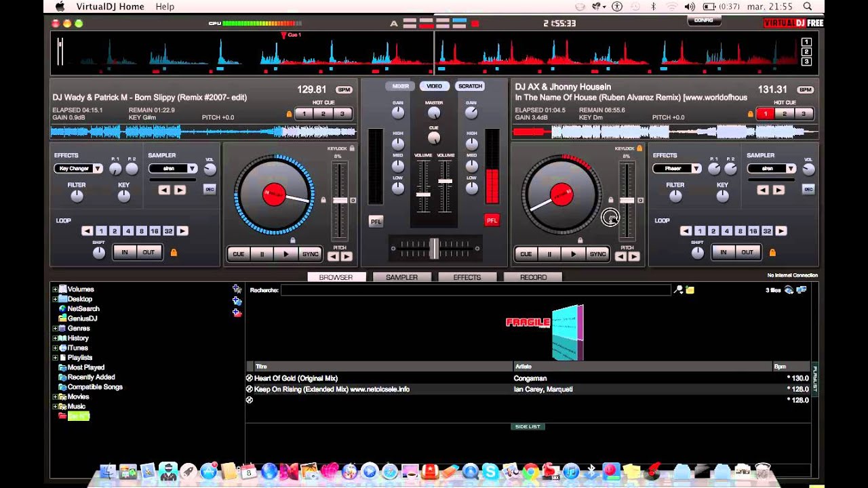The width and height of the screenshot is (868, 488).
Task: Click loop OUT on the right deck
Action: [747, 252]
